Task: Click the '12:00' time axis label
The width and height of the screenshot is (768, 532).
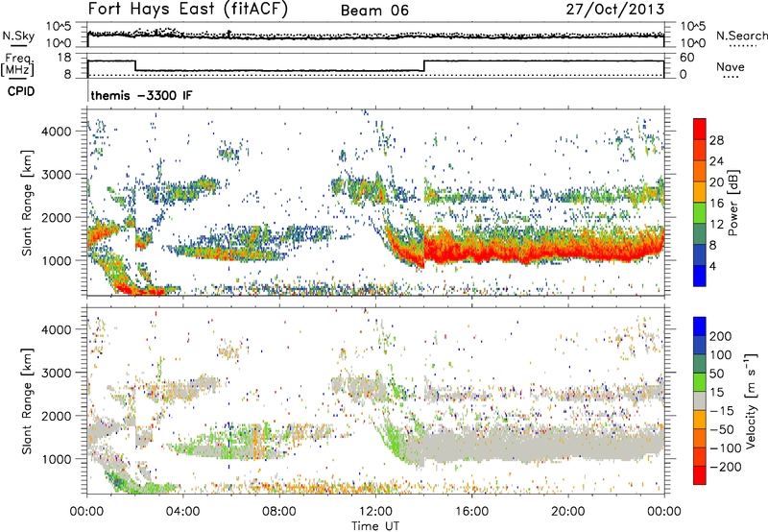Action: click(375, 512)
